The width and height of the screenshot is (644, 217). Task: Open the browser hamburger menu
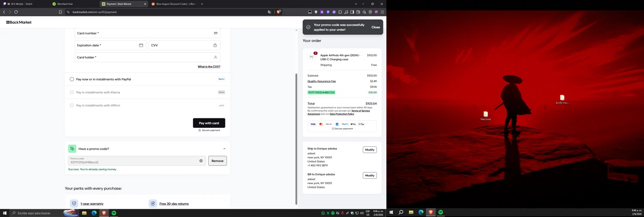[382, 12]
